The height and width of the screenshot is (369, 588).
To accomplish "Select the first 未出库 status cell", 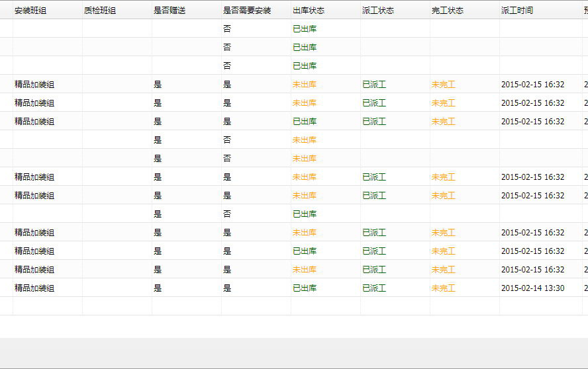I will pos(305,85).
